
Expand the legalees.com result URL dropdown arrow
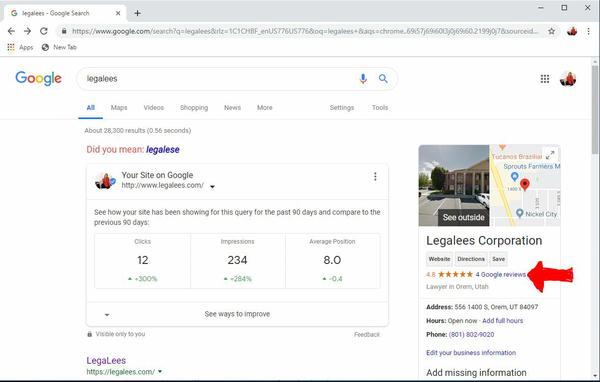160,371
